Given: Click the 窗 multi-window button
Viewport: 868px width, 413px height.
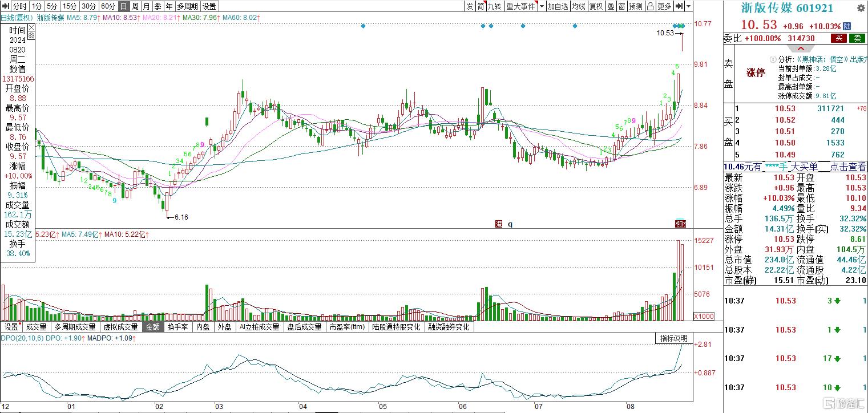Looking at the screenshot, I should [x=621, y=6].
